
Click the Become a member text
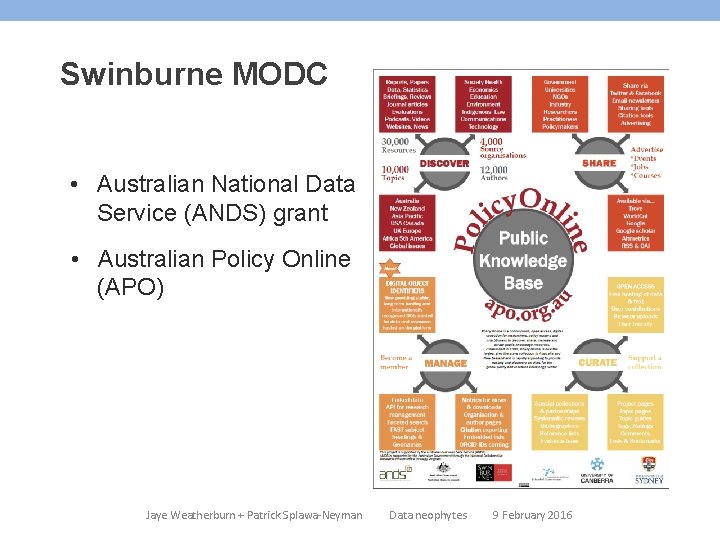tap(396, 362)
